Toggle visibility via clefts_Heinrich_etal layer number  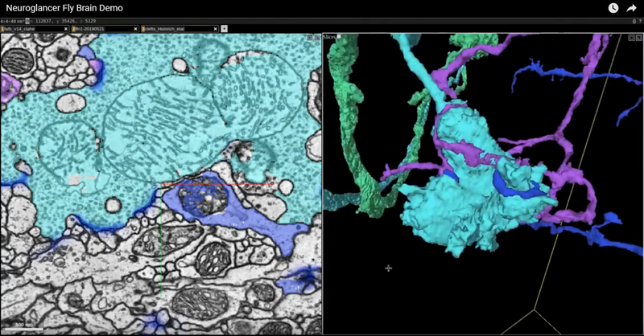point(143,28)
